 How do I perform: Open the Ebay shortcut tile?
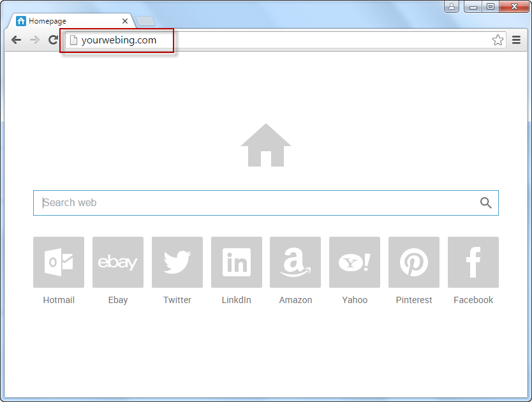[118, 262]
